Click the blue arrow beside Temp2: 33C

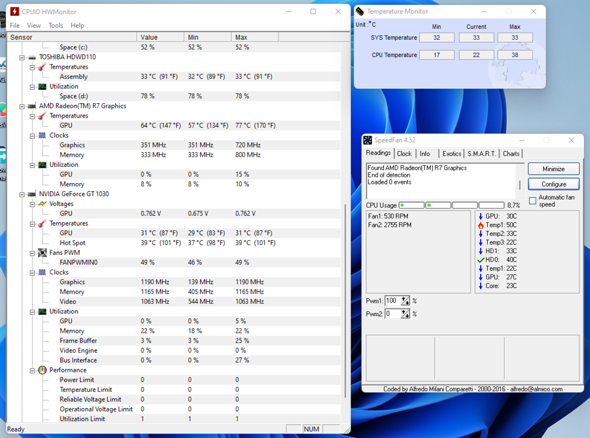pyautogui.click(x=481, y=234)
